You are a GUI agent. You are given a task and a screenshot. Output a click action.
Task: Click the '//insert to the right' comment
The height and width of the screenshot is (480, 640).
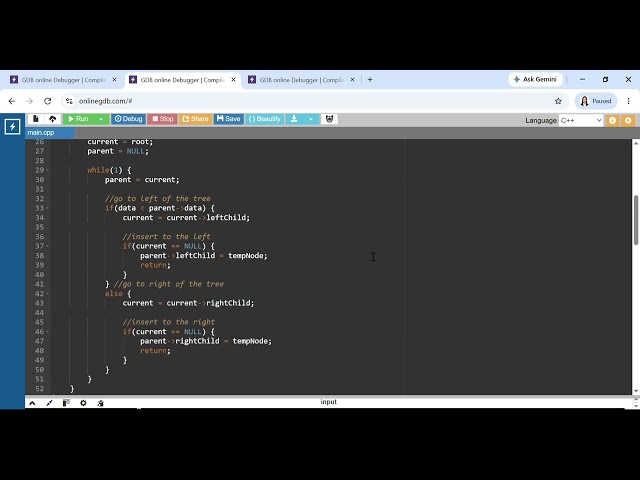(169, 322)
